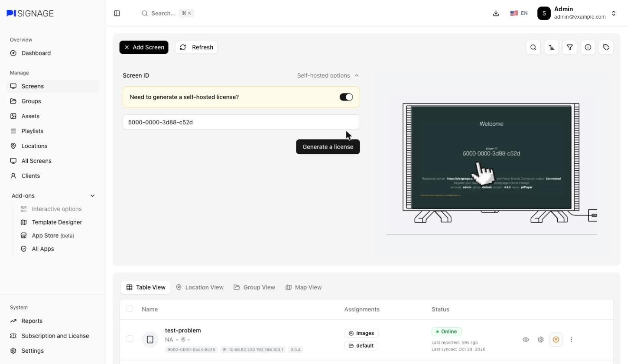Switch to Group View tab
This screenshot has height=364, width=627.
(254, 287)
